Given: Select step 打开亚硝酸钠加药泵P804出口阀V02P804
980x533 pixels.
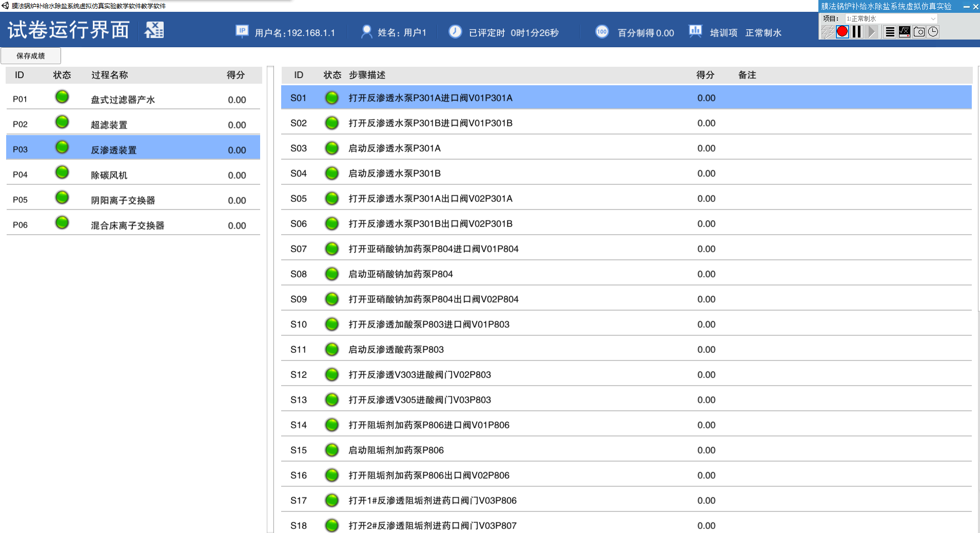Looking at the screenshot, I should (626, 299).
